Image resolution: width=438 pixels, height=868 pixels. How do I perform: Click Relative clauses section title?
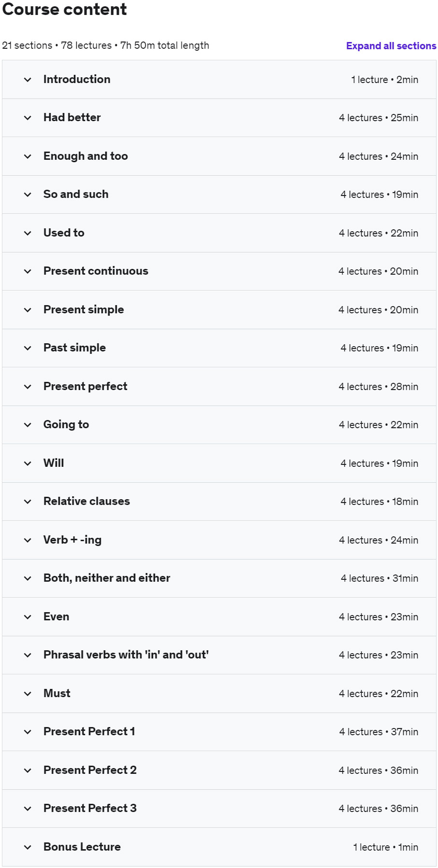tap(86, 501)
